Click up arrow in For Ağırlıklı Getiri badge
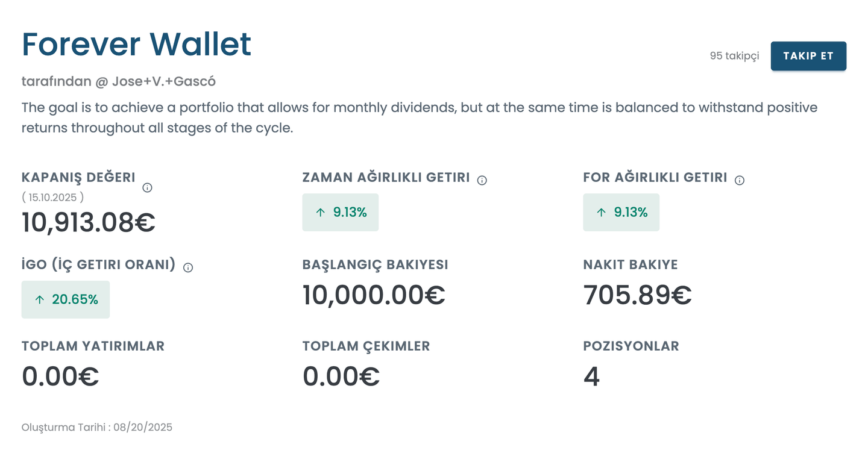The height and width of the screenshot is (456, 868). (x=602, y=212)
